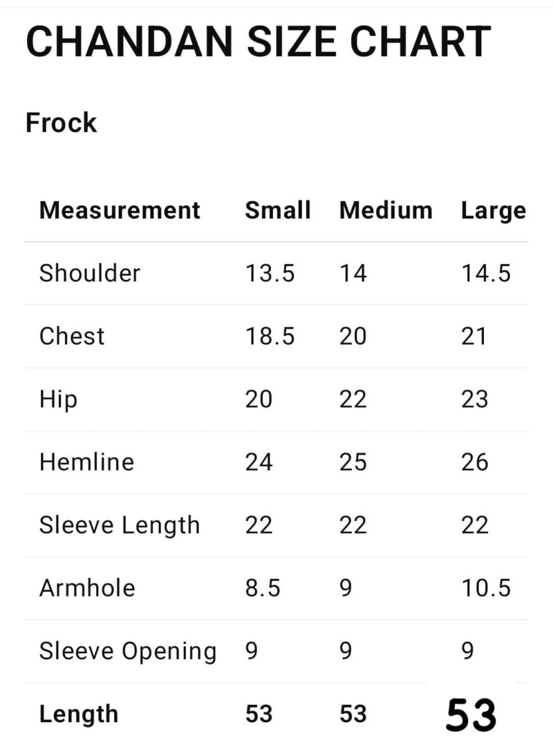Select the Large column header

point(494,210)
